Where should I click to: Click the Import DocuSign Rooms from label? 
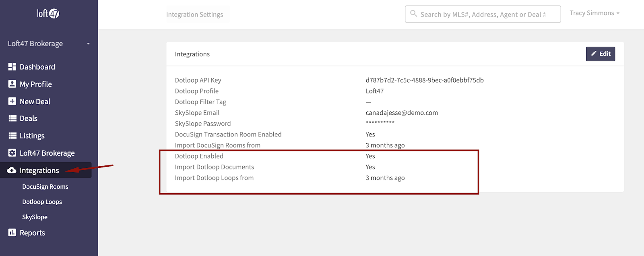218,145
